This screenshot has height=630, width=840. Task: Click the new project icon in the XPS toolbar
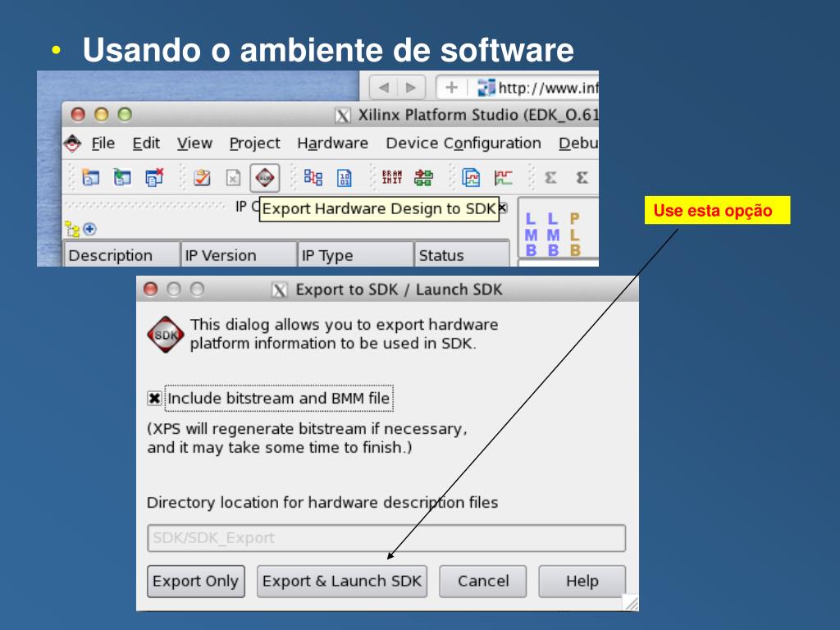tap(90, 177)
